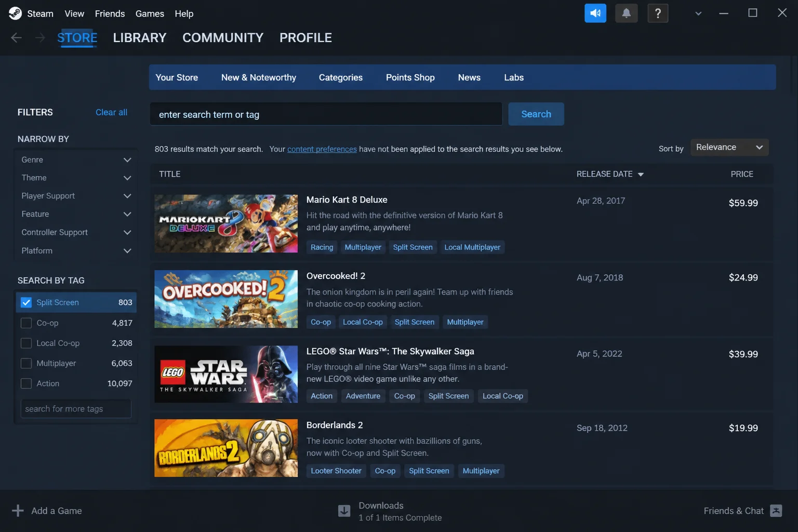The width and height of the screenshot is (798, 532).
Task: Open New & Noteworthy in store navigation
Action: coord(259,77)
